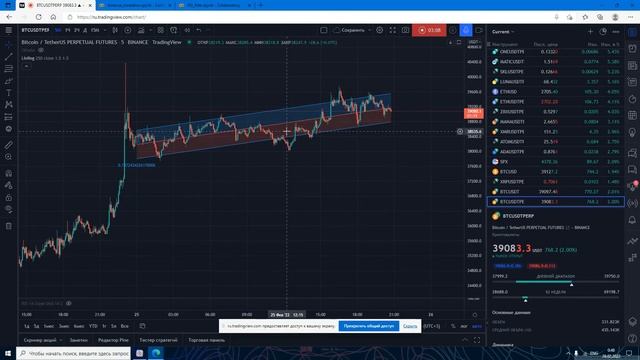Open the TradingView hamburger main menu
Screen dimensions: 640x360
point(9,30)
